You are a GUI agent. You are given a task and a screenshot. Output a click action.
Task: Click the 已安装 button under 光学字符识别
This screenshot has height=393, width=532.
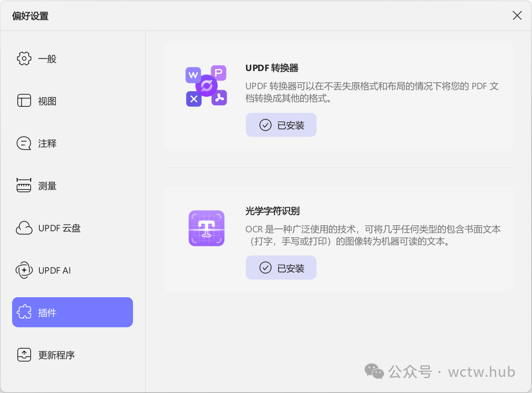click(x=281, y=268)
